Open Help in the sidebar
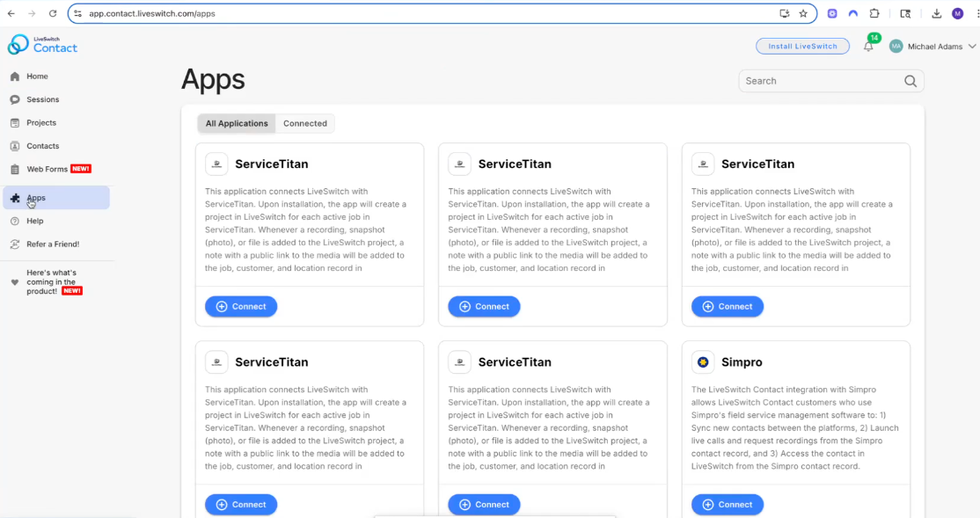 point(35,221)
